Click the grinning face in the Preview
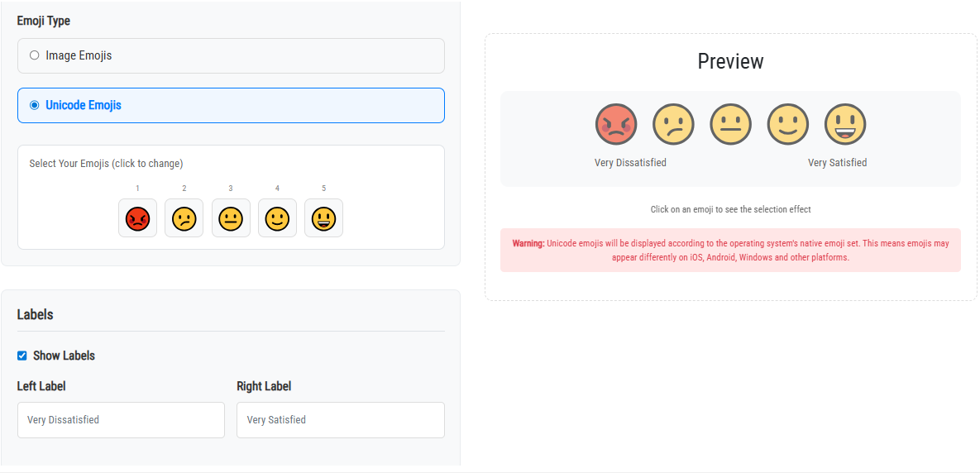Viewport: 980px width, 473px height. [x=844, y=125]
